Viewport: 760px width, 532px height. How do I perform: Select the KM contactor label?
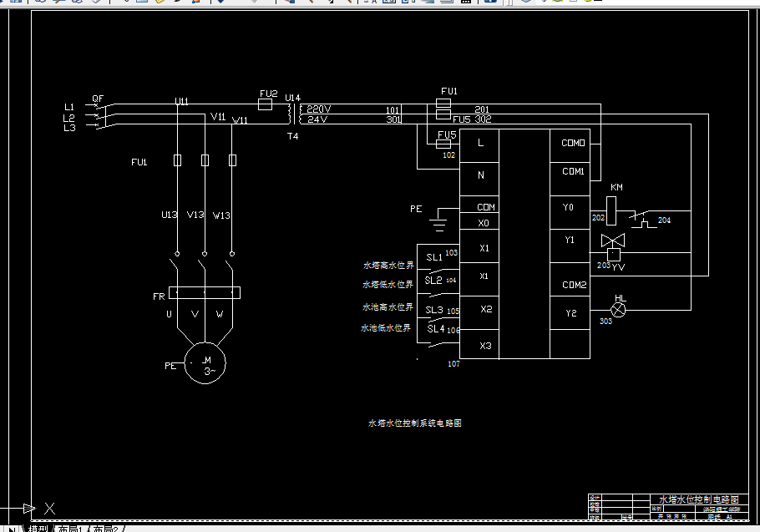point(616,187)
